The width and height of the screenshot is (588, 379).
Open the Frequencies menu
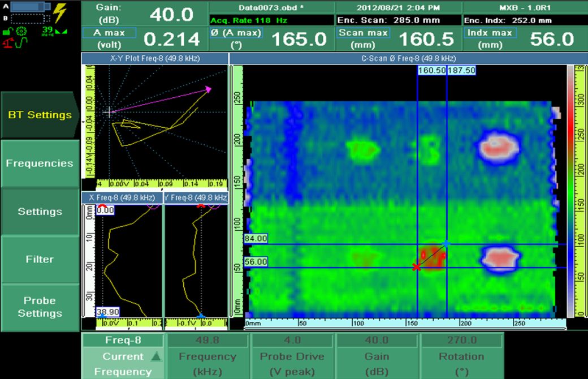pyautogui.click(x=40, y=163)
